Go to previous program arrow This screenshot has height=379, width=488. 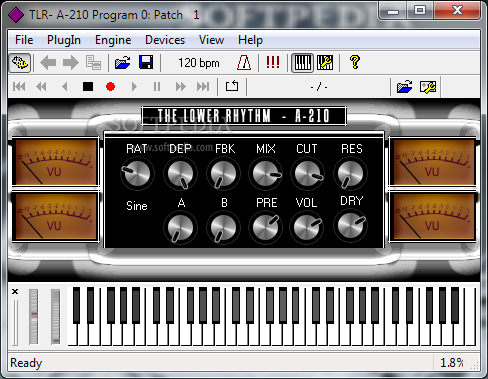pyautogui.click(x=48, y=63)
